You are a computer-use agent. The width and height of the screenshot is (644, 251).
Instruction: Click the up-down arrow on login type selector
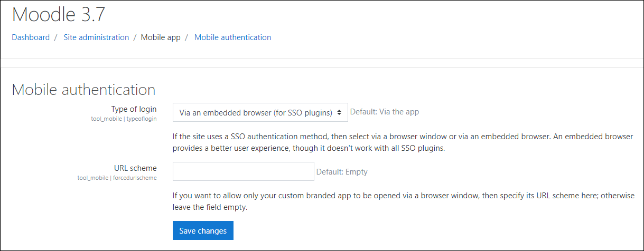click(339, 112)
